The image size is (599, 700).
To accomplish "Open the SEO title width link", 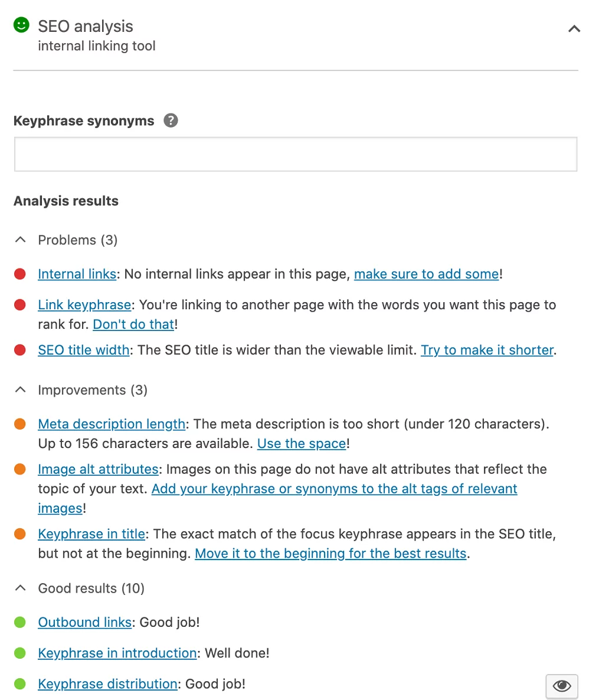I will (83, 350).
